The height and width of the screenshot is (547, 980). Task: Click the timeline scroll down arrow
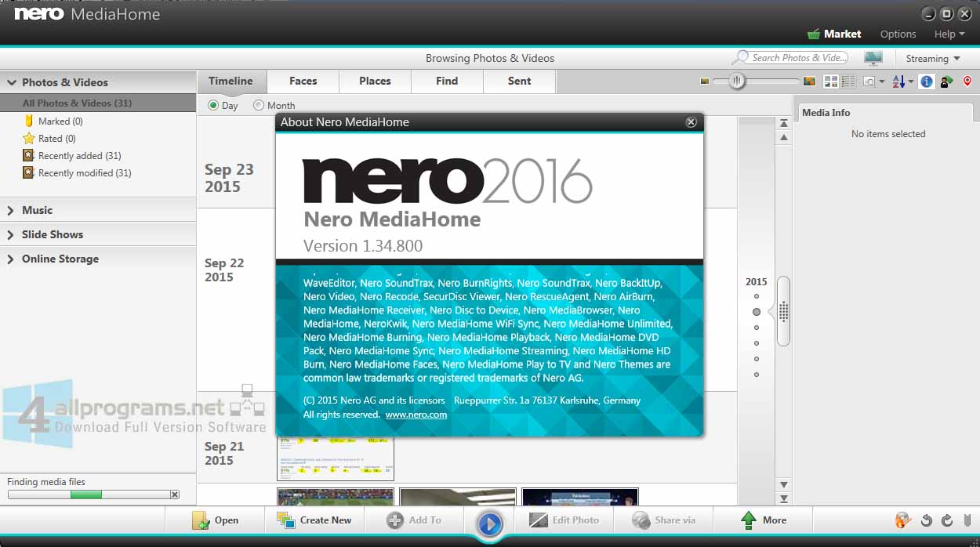(784, 484)
